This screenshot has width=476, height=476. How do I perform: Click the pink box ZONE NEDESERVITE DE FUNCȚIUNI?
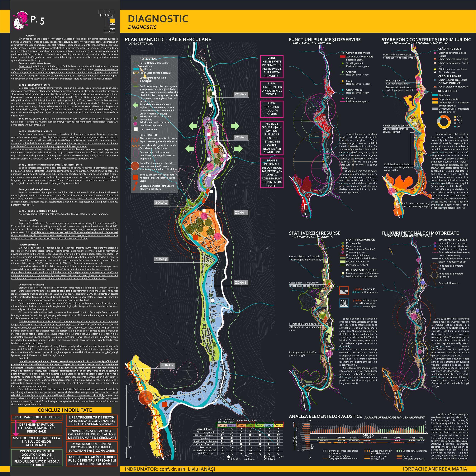tap(272, 67)
